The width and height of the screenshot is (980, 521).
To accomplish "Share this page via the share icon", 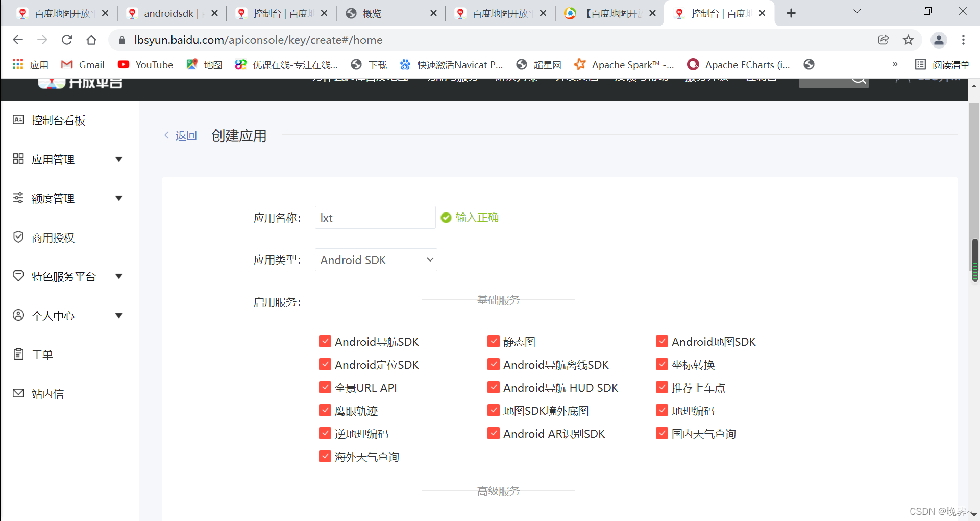I will (x=884, y=40).
